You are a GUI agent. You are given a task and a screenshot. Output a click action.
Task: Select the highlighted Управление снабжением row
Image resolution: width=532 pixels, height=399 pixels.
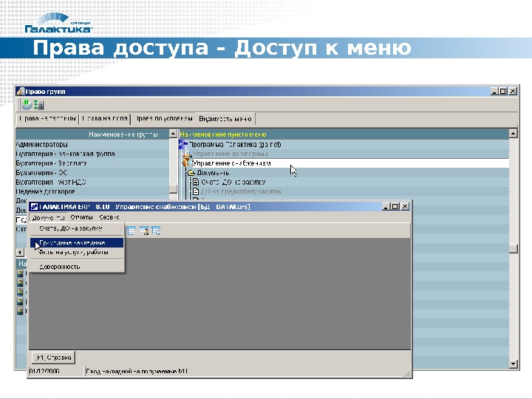344,163
